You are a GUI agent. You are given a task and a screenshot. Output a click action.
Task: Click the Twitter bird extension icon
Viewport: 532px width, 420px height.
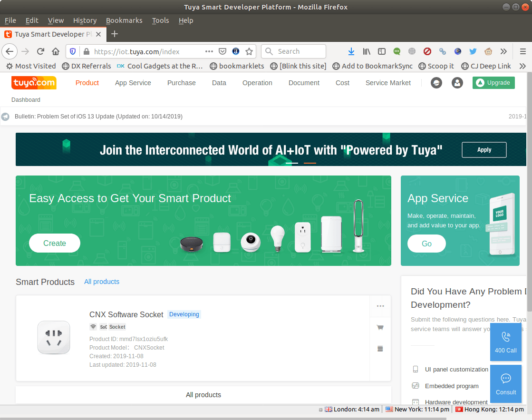[x=473, y=52]
